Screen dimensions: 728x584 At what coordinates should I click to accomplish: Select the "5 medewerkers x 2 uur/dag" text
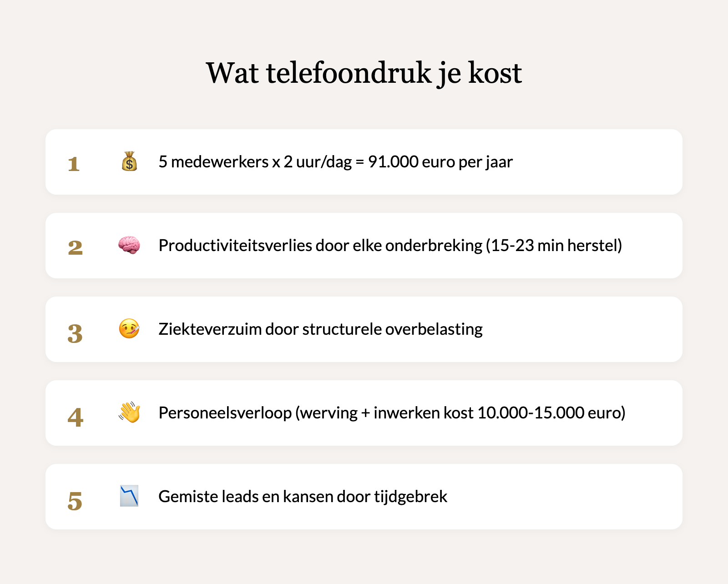pyautogui.click(x=255, y=162)
